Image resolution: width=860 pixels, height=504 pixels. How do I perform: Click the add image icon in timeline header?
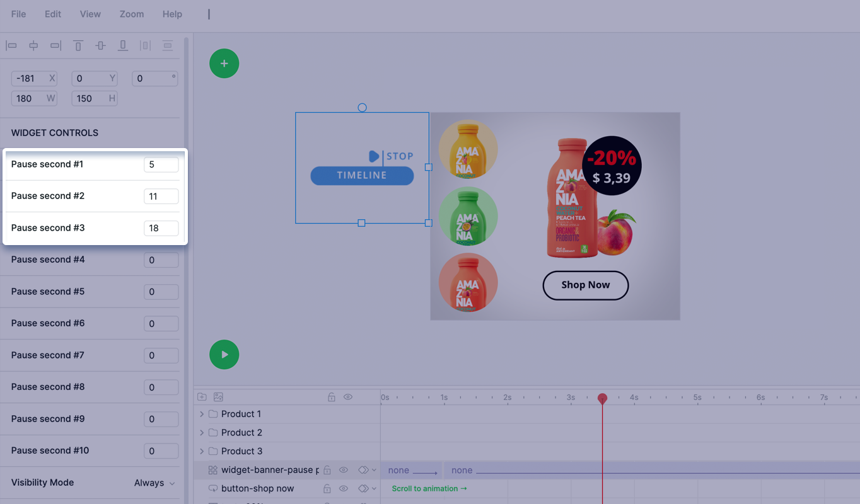218,397
